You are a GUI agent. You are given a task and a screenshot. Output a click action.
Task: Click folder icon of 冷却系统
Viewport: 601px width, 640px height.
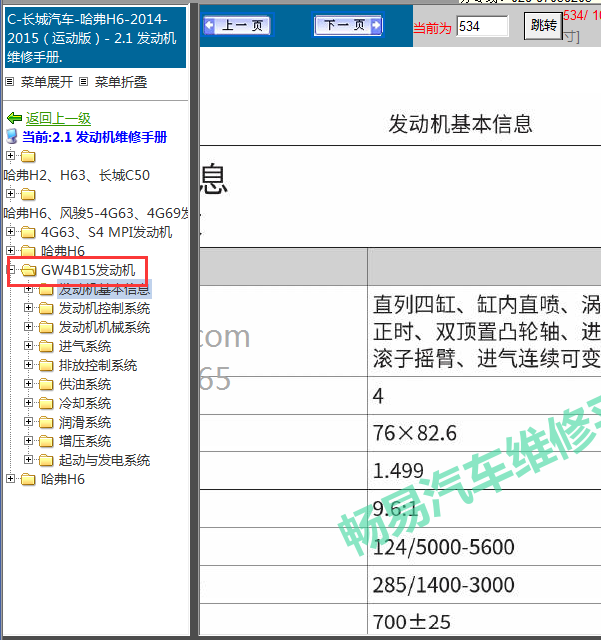pyautogui.click(x=46, y=403)
